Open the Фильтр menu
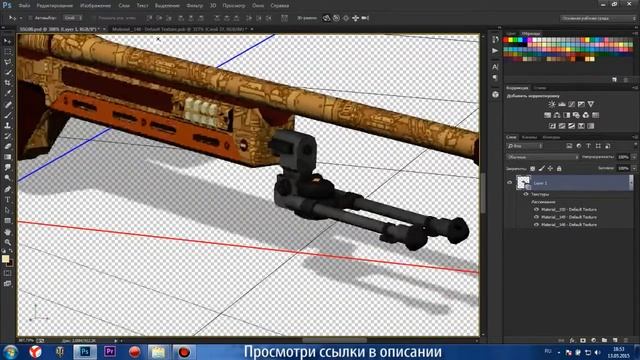This screenshot has height=360, width=640. [194, 6]
